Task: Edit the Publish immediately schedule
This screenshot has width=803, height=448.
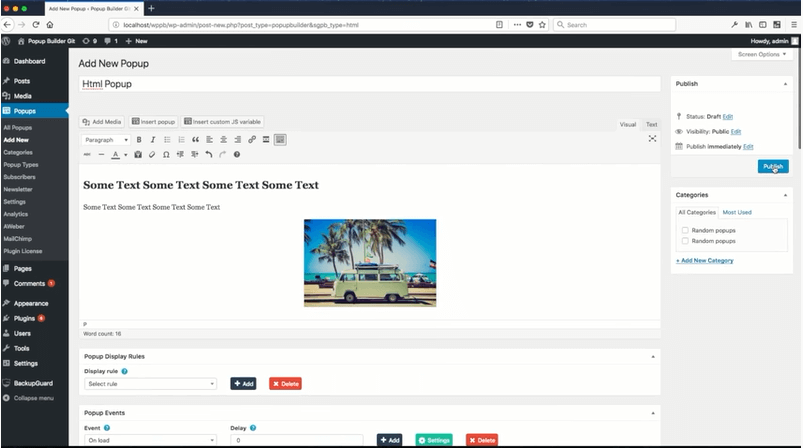Action: (748, 146)
